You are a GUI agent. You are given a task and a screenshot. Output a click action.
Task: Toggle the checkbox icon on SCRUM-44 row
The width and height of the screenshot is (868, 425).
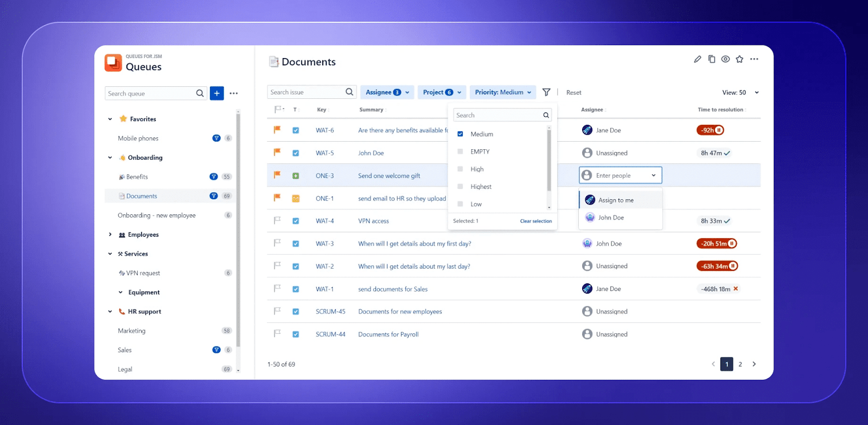[x=296, y=334]
